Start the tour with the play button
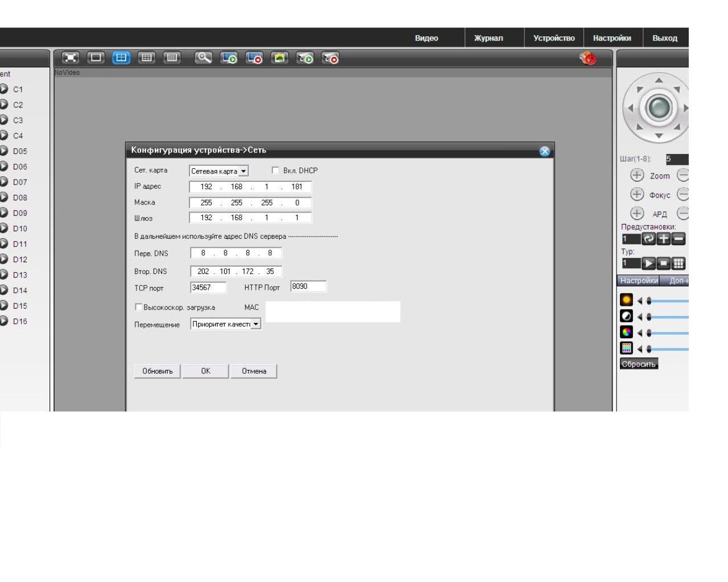This screenshot has width=728, height=582. tap(648, 264)
